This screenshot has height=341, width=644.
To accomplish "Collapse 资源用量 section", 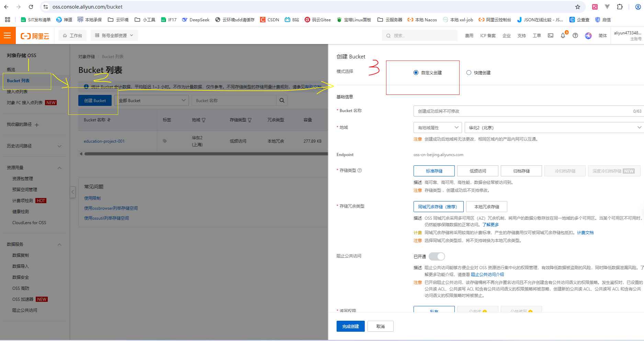I will pos(59,168).
